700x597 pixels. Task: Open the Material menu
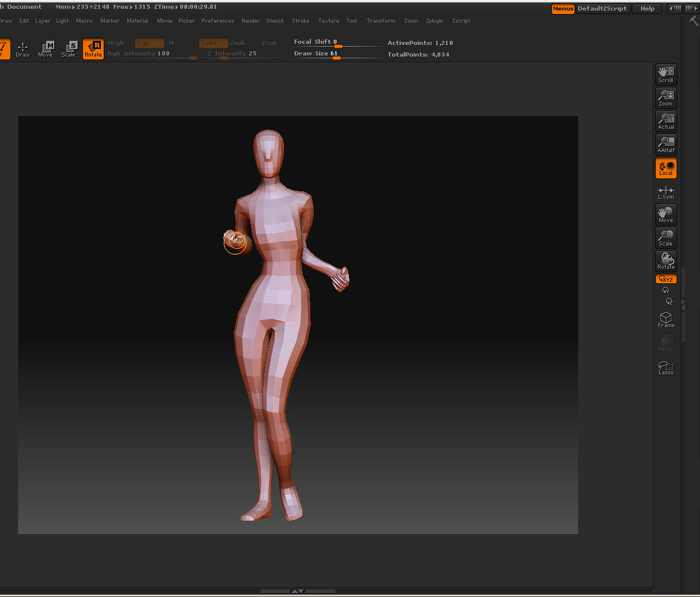138,21
